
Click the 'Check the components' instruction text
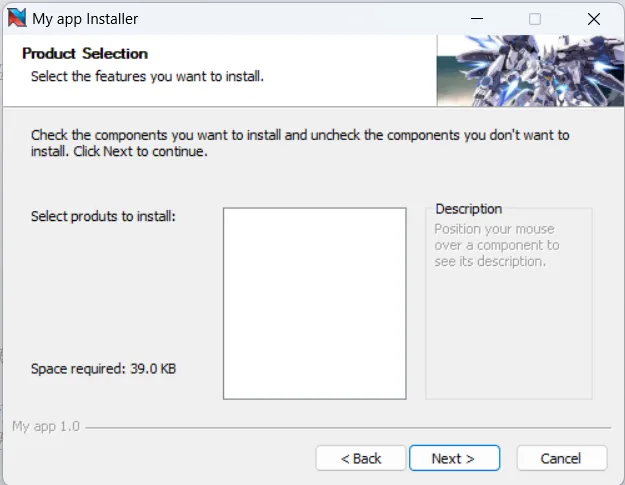point(300,134)
